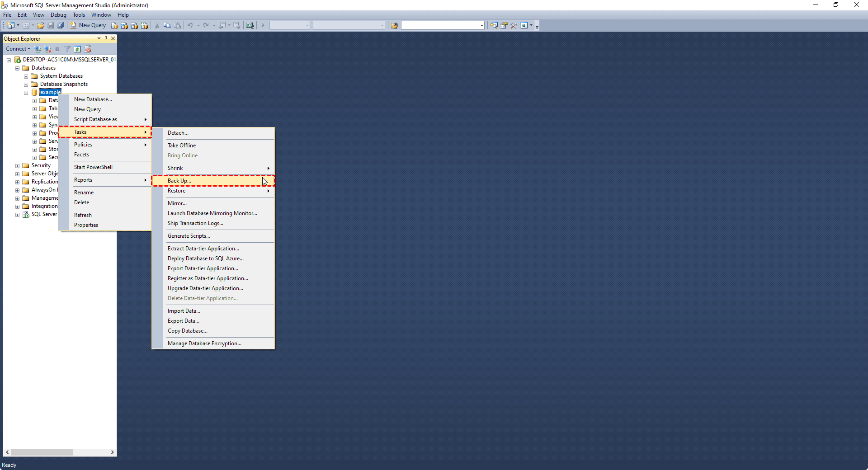
Task: Open a Database Engine Query from toolbar
Action: pos(114,25)
